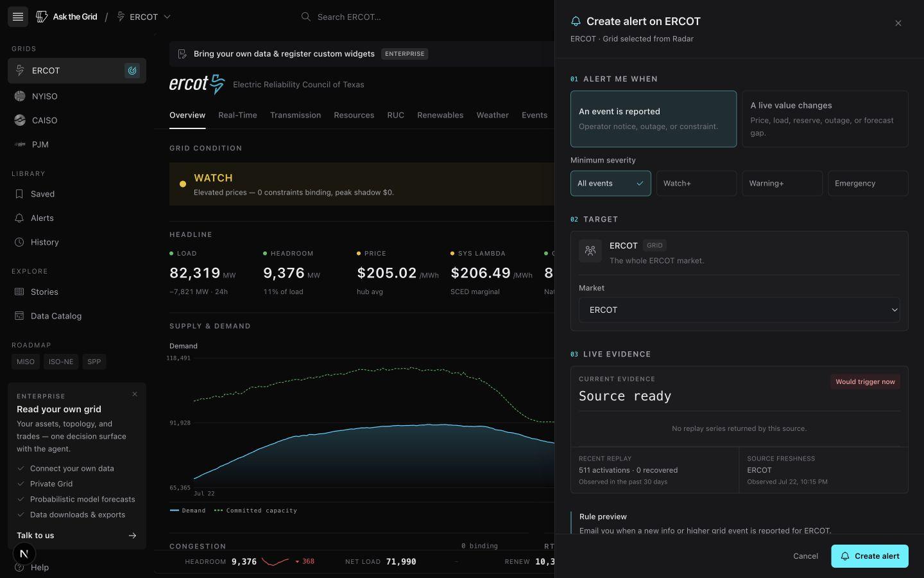Choose Watch+ minimum severity

click(x=696, y=184)
